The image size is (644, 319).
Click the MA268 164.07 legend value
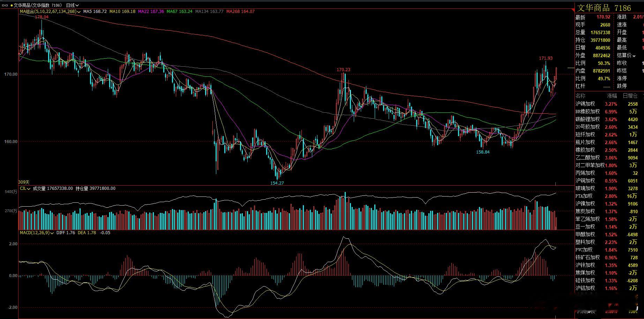[240, 12]
